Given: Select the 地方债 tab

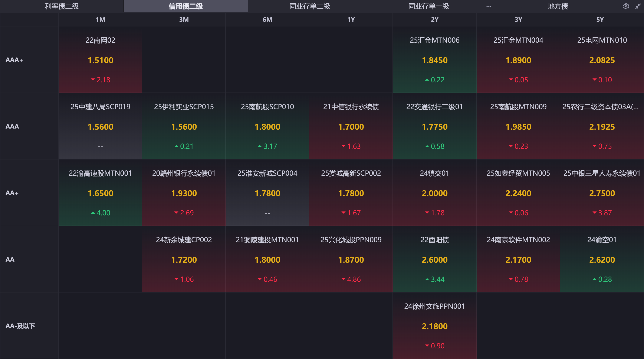Looking at the screenshot, I should coord(558,6).
